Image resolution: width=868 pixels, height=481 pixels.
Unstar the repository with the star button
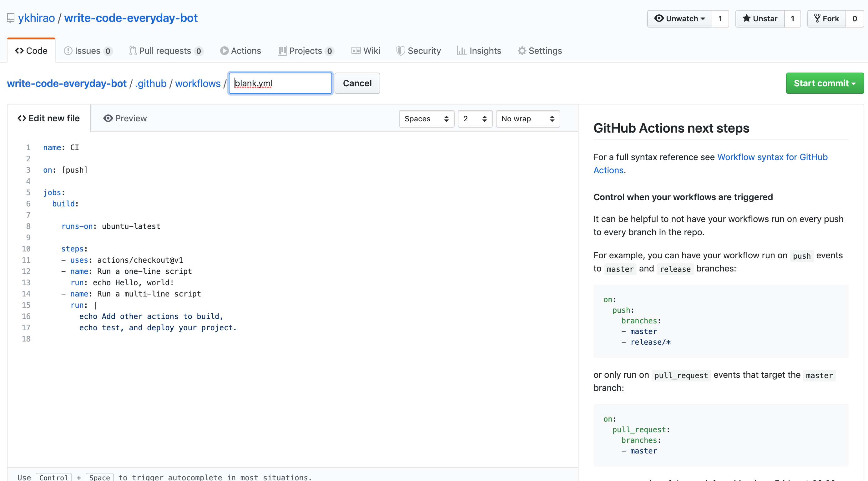[760, 18]
